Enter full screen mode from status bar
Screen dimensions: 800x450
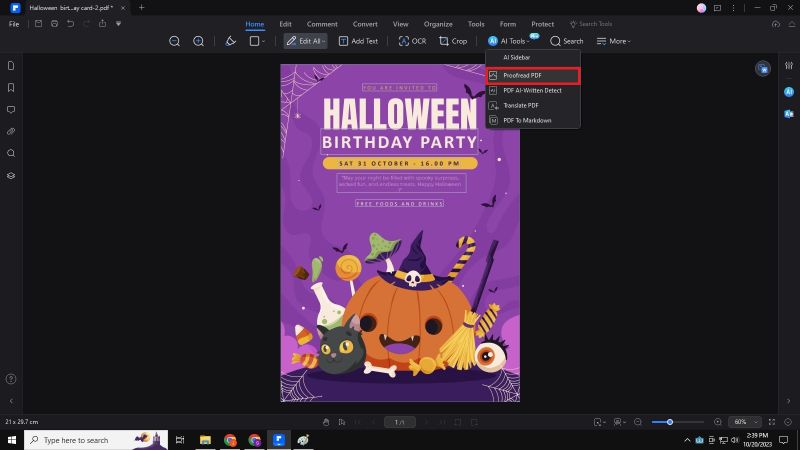[772, 422]
